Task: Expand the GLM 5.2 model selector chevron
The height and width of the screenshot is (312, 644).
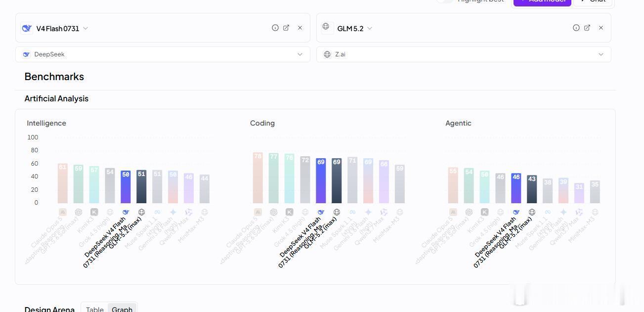Action: pyautogui.click(x=370, y=28)
